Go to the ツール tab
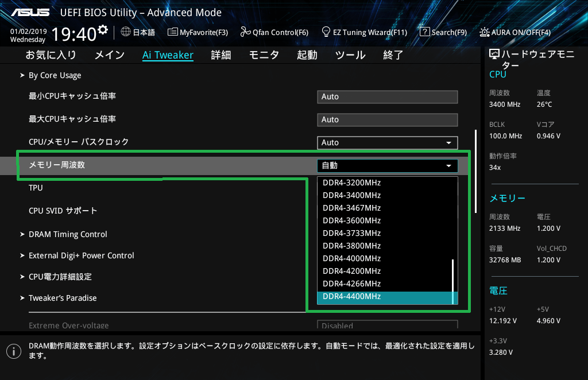 pos(350,55)
